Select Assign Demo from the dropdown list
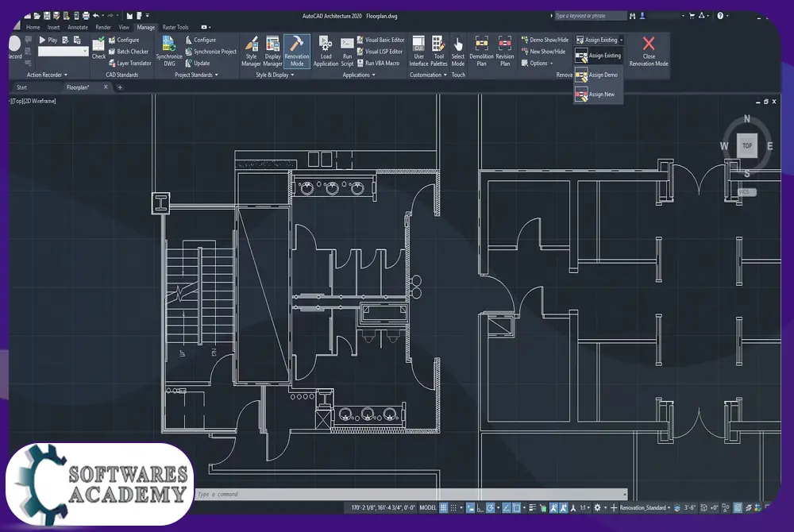Screen dimensions: 794x532 click(x=598, y=75)
